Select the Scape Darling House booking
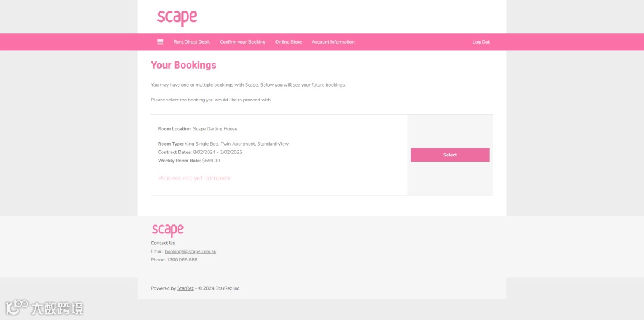Screen dimensions: 644x320 [450, 155]
